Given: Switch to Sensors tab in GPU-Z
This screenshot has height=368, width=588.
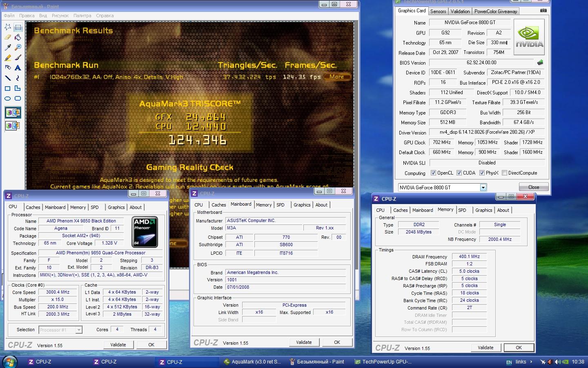Looking at the screenshot, I should pos(438,11).
